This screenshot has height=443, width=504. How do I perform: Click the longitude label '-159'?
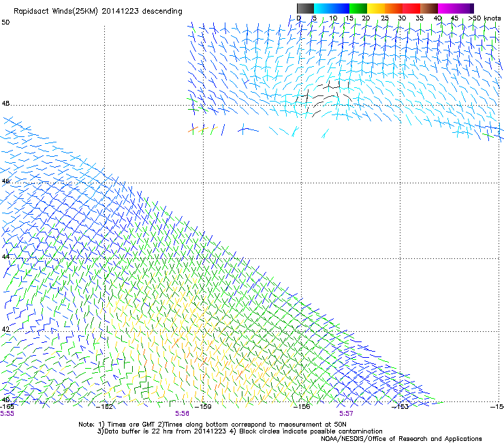(203, 407)
